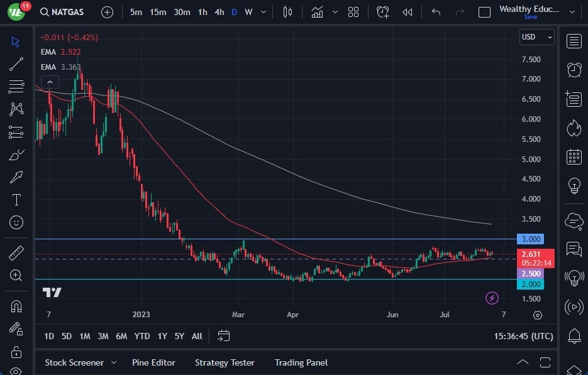Expand the Wealthy Educ layout dropdown
This screenshot has height=375, width=588.
click(572, 12)
